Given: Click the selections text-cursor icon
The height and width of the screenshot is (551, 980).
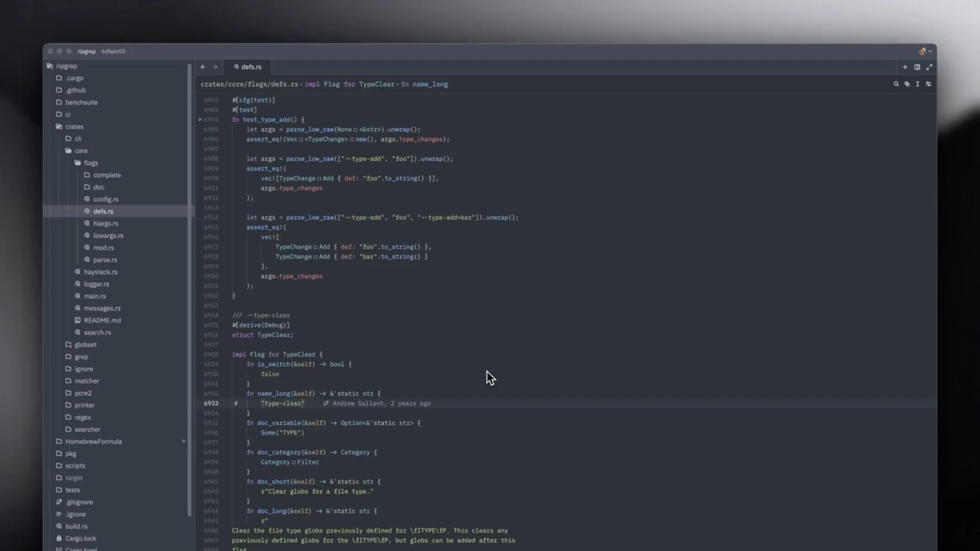Looking at the screenshot, I should pyautogui.click(x=917, y=84).
